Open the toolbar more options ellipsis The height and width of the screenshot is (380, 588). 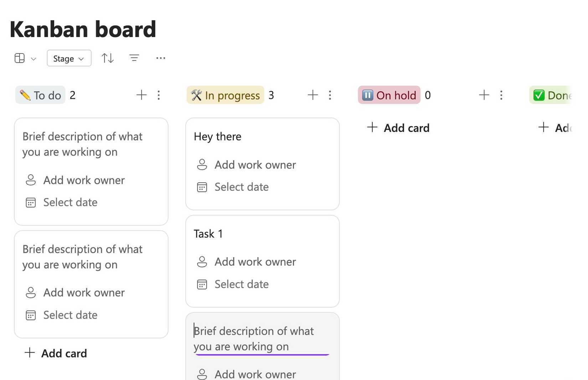click(x=161, y=58)
